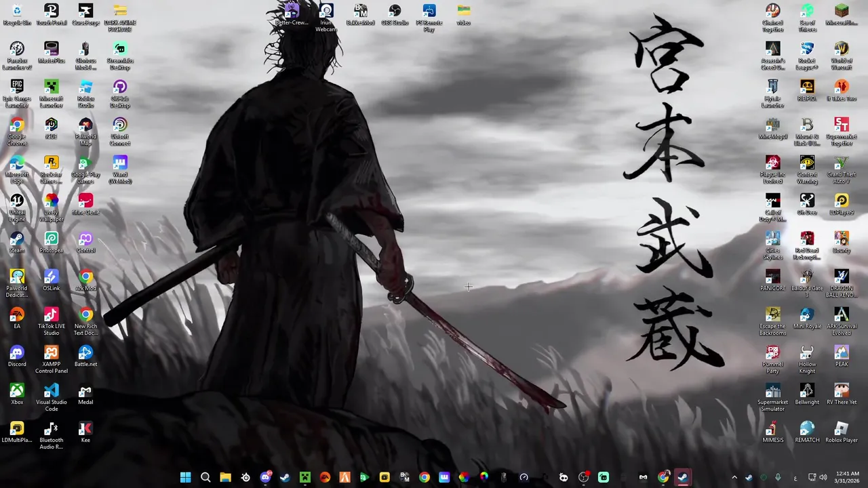Launch World of Warcraft shortcut
Image resolution: width=868 pixels, height=488 pixels.
pos(842,56)
